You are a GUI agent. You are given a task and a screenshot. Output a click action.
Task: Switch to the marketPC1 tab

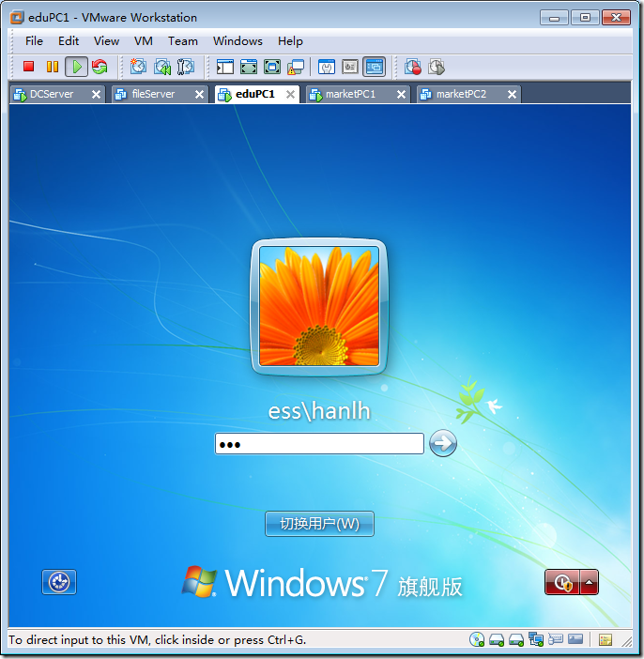coord(350,94)
